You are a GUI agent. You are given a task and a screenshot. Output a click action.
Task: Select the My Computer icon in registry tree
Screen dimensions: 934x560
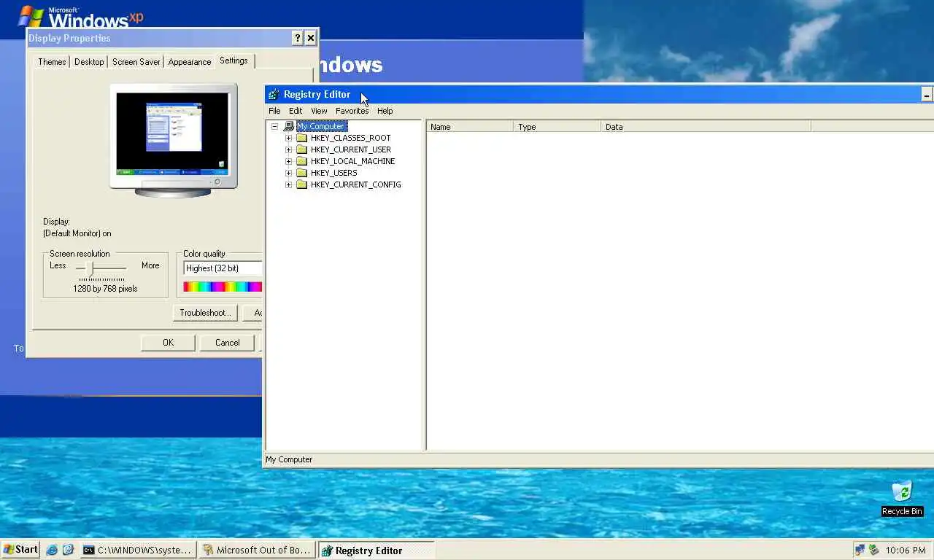click(289, 126)
